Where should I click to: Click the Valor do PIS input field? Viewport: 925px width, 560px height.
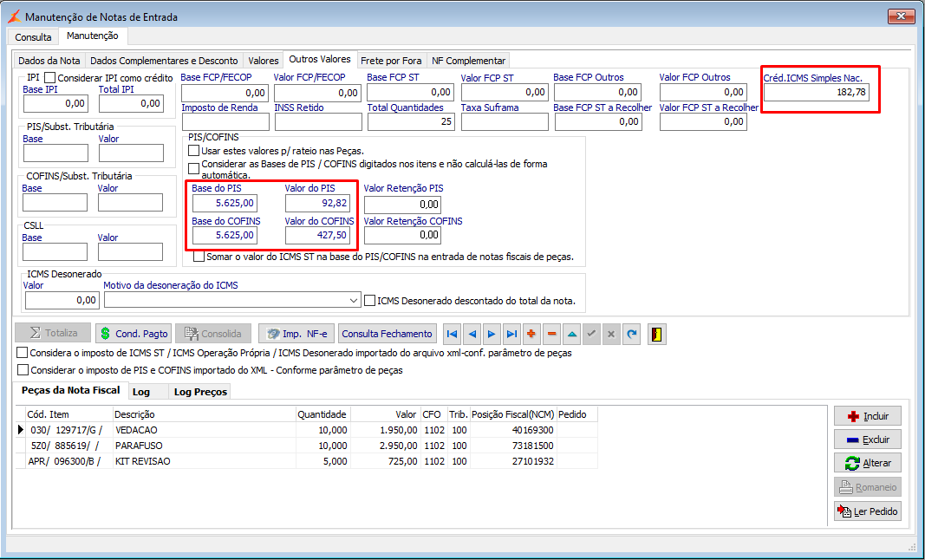click(x=317, y=204)
